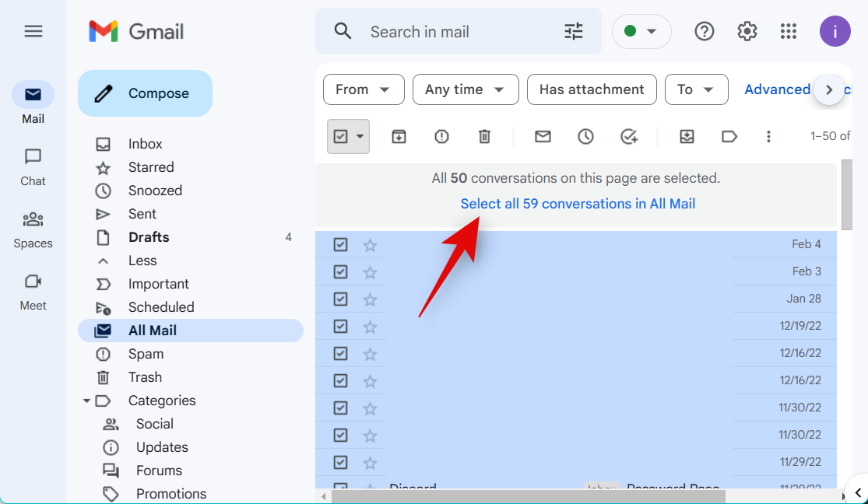Image resolution: width=868 pixels, height=504 pixels.
Task: Collapse the Categories section
Action: 86,401
